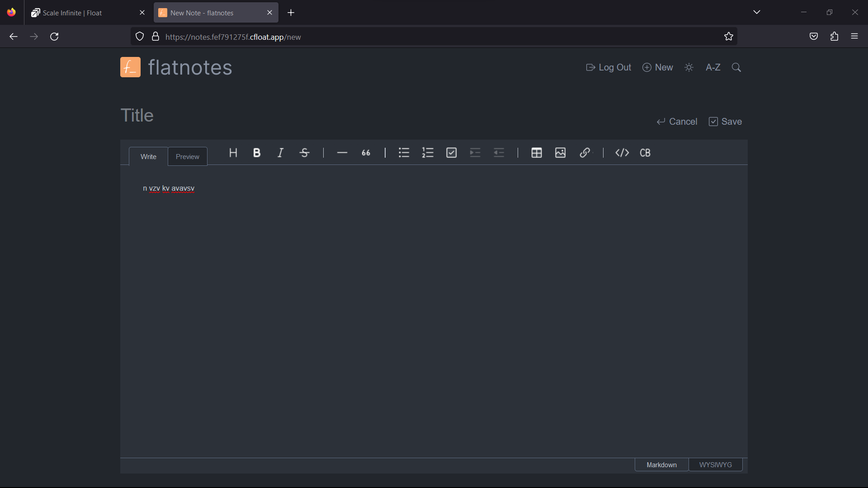
Task: Create an unordered bullet list
Action: click(x=404, y=153)
